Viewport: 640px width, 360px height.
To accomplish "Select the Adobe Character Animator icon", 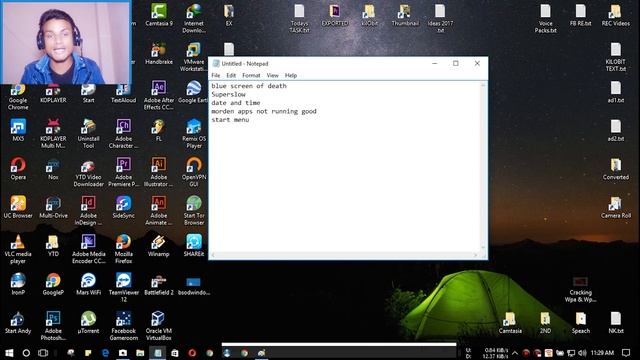I will click(124, 134).
